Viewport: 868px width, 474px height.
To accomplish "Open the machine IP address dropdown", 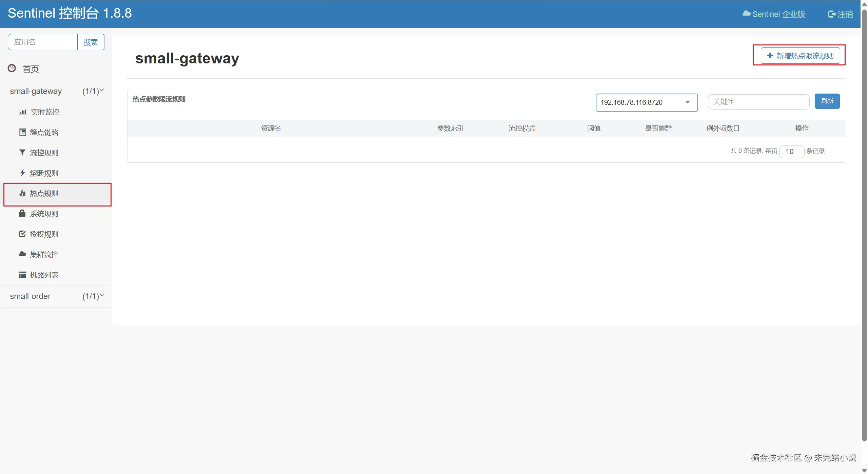I will click(x=646, y=102).
